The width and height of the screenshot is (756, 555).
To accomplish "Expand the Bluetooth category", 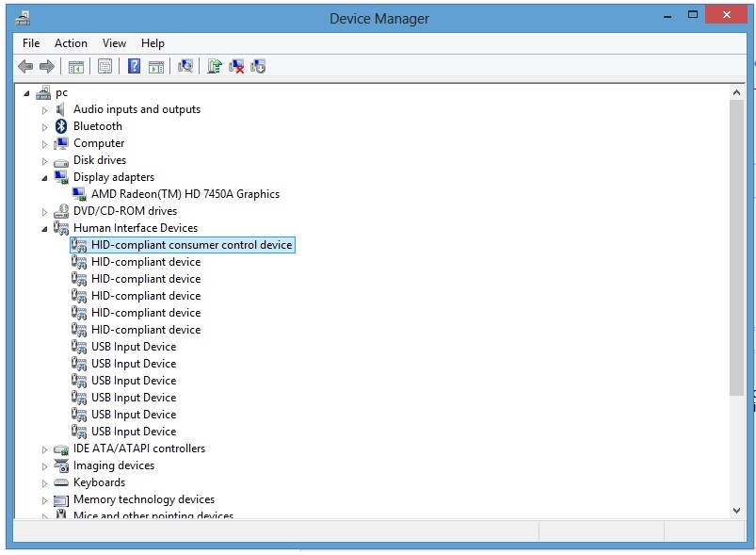I will pos(44,126).
